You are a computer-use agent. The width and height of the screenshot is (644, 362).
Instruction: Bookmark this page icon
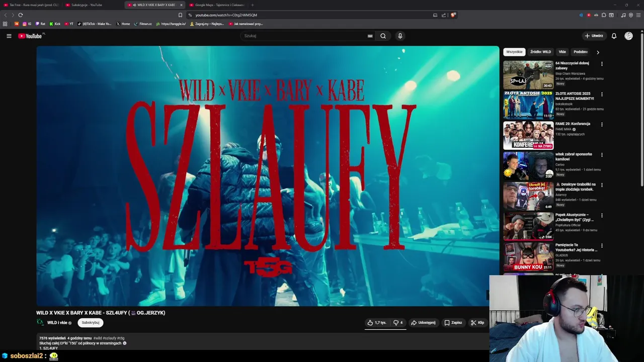point(180,15)
